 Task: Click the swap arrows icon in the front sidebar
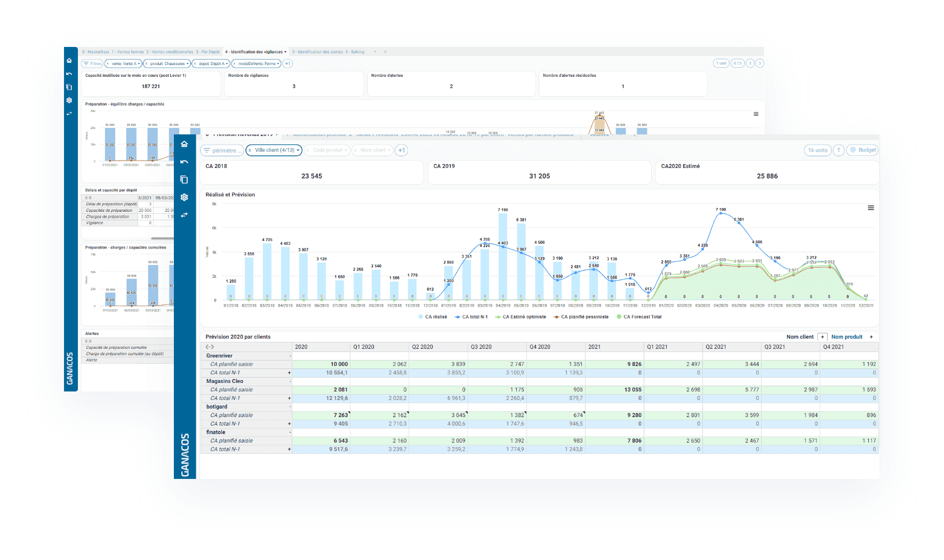(185, 215)
